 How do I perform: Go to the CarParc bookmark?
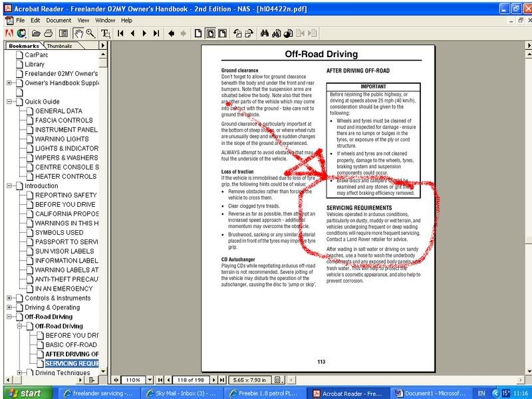pyautogui.click(x=37, y=55)
